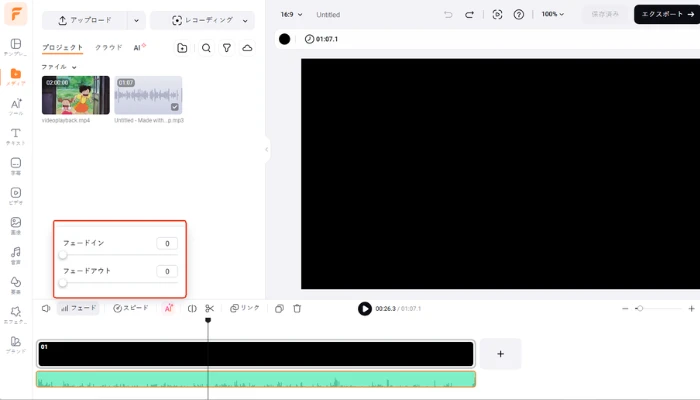Open the 16:9 aspect ratio dropdown
This screenshot has height=400, width=700.
pyautogui.click(x=292, y=15)
